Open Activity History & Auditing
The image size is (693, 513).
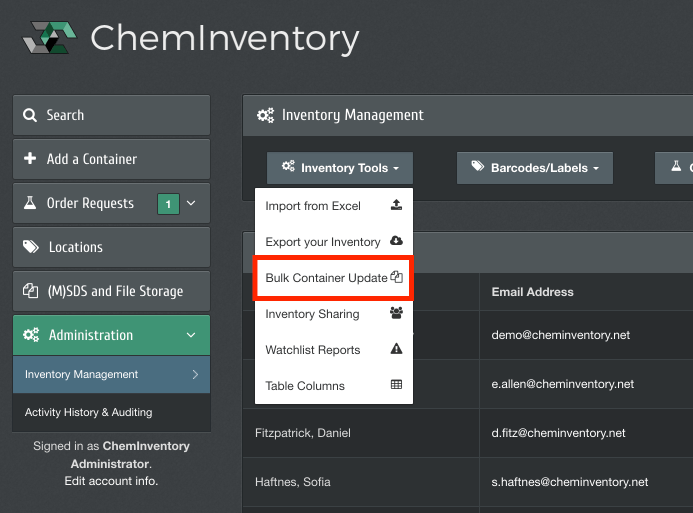(x=111, y=412)
